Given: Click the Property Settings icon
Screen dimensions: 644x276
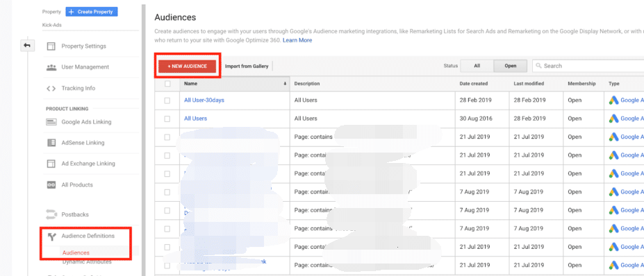Looking at the screenshot, I should [x=51, y=46].
